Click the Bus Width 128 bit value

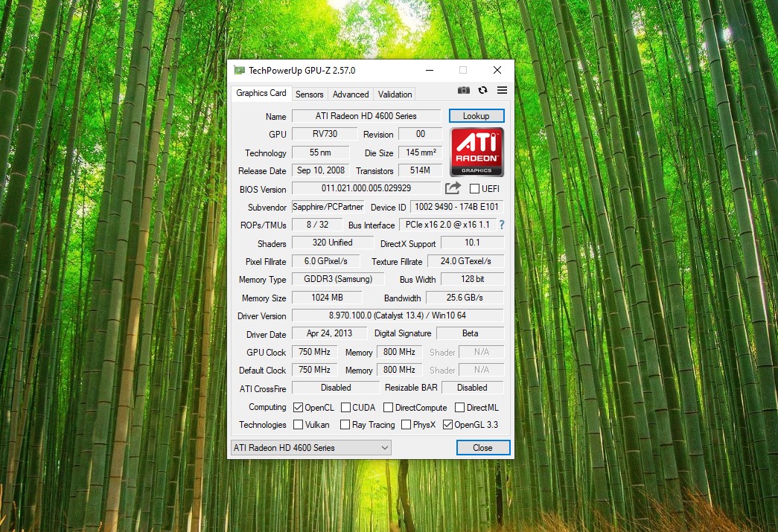[x=472, y=279]
